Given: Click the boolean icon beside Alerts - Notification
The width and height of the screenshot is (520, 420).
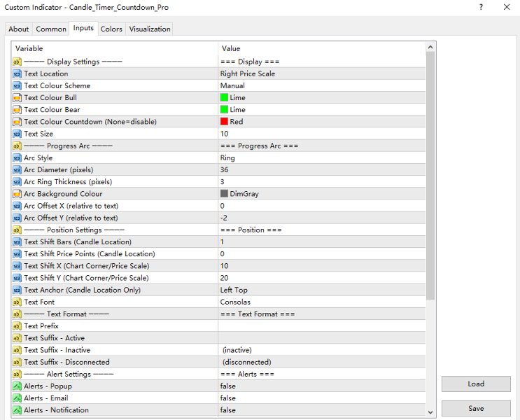Looking at the screenshot, I should [x=17, y=410].
